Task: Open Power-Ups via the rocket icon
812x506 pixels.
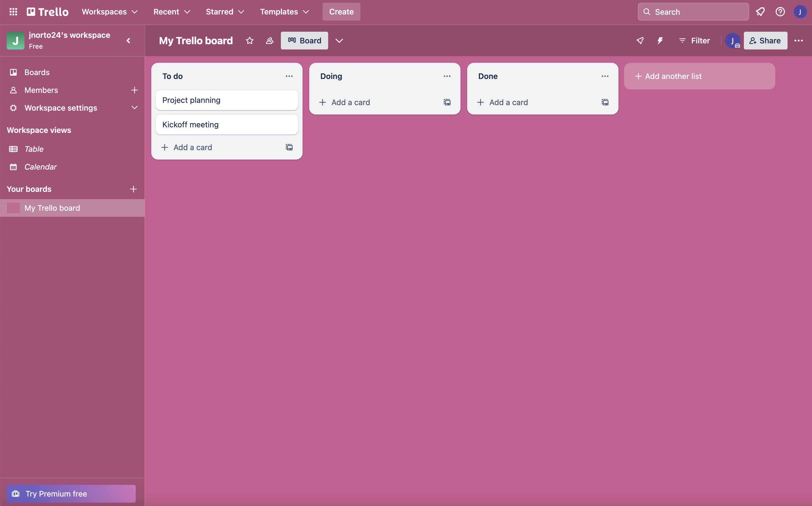Action: click(640, 41)
